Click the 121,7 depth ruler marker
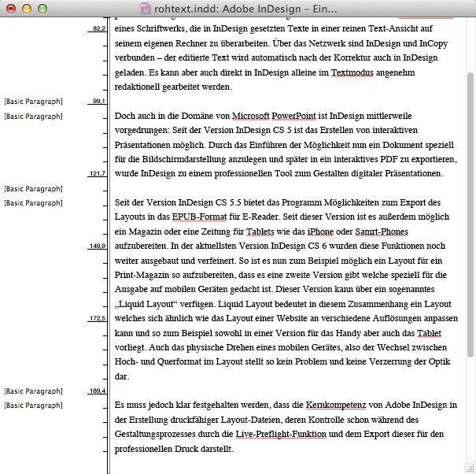Viewport: 476px width, 474px height. pos(98,173)
